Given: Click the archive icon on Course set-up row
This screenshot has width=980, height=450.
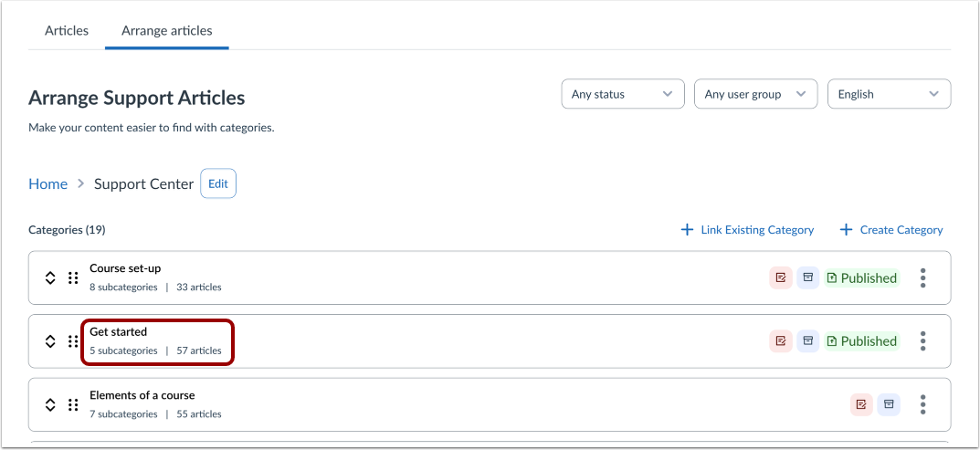Looking at the screenshot, I should (808, 277).
